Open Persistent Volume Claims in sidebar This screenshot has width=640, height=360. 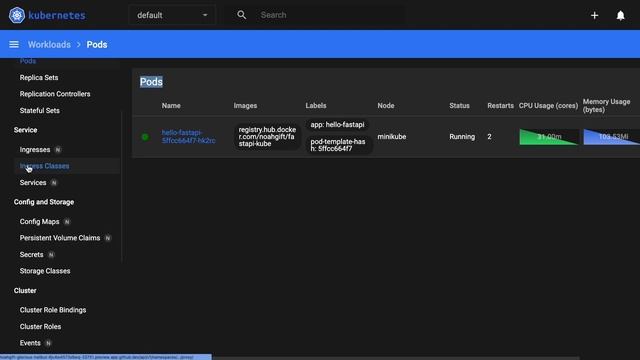(60, 238)
